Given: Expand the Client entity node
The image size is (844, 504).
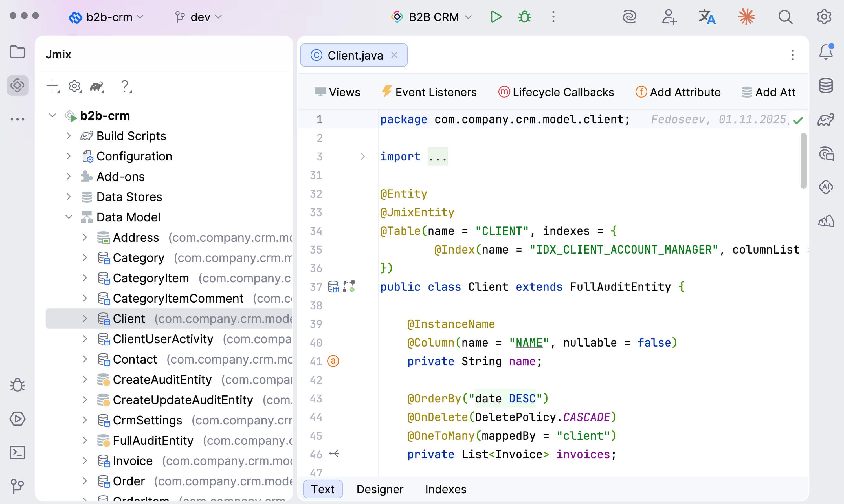Looking at the screenshot, I should click(85, 319).
